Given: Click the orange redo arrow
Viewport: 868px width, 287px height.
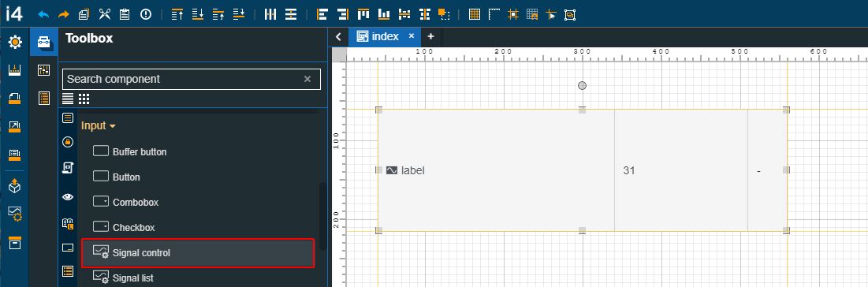Looking at the screenshot, I should [64, 14].
